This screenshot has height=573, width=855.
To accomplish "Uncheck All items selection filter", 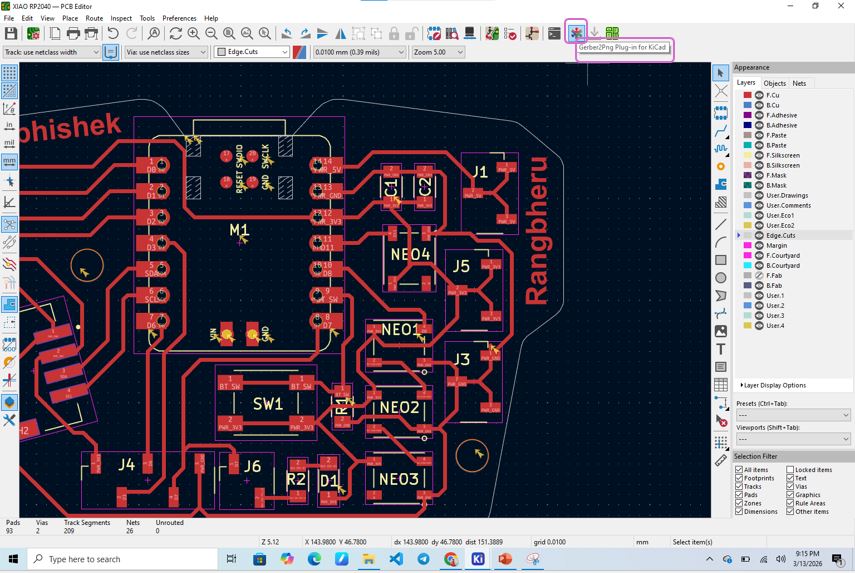I will click(739, 469).
